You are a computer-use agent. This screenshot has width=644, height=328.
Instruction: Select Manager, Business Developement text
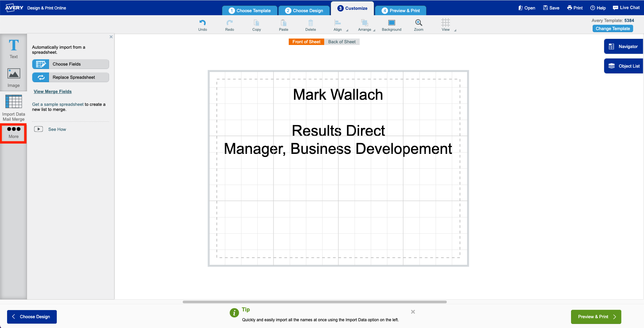pyautogui.click(x=338, y=149)
